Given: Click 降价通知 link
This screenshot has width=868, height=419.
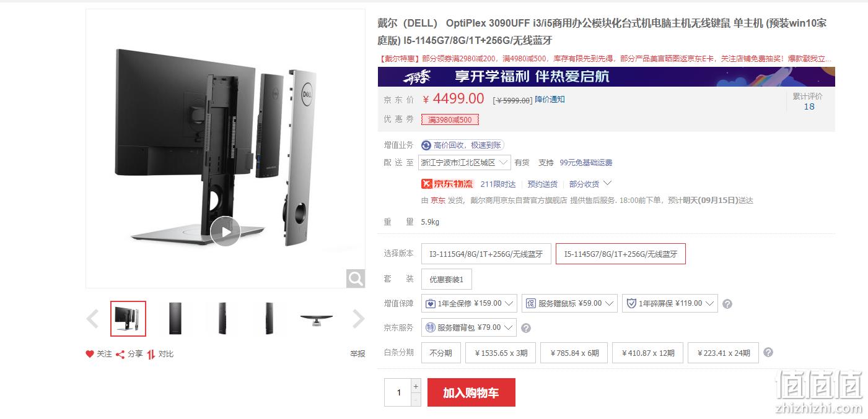Looking at the screenshot, I should tap(550, 99).
